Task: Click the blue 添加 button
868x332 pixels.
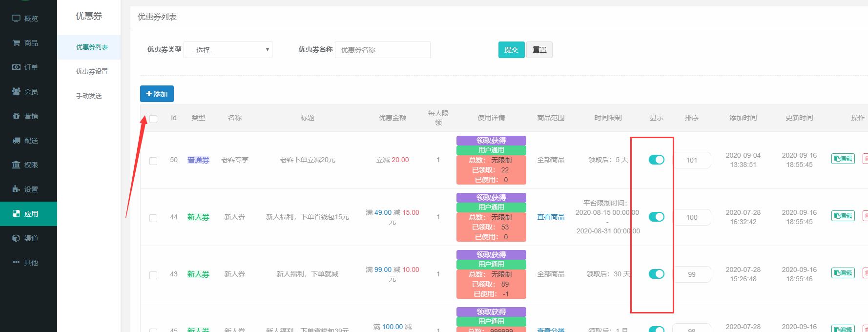Action: coord(157,94)
